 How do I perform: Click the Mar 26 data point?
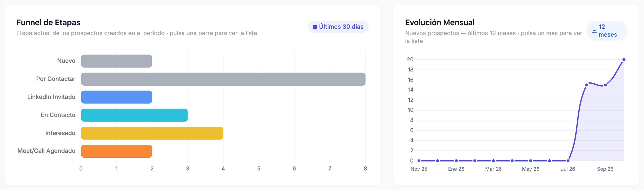pos(494,161)
